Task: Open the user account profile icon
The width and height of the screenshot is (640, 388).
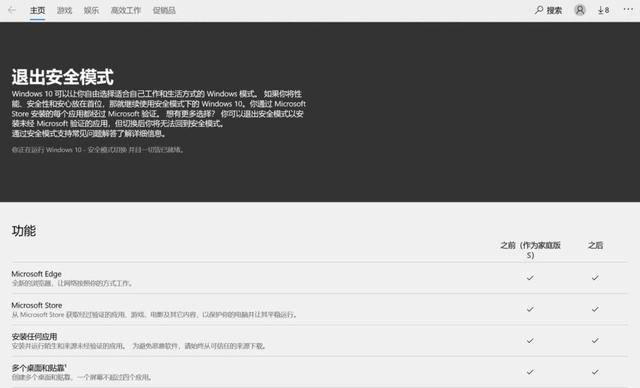Action: [x=580, y=10]
